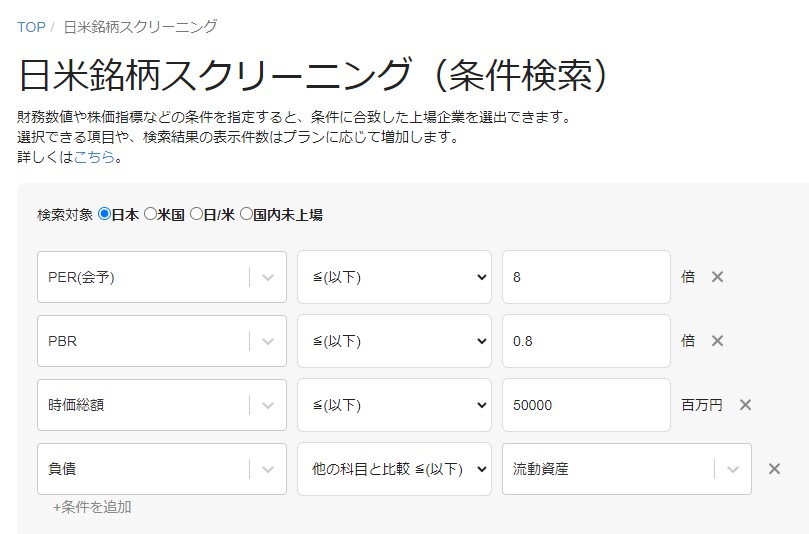Open the 流動資産 comparison dropdown
Image resolution: width=809 pixels, height=534 pixels.
click(627, 469)
